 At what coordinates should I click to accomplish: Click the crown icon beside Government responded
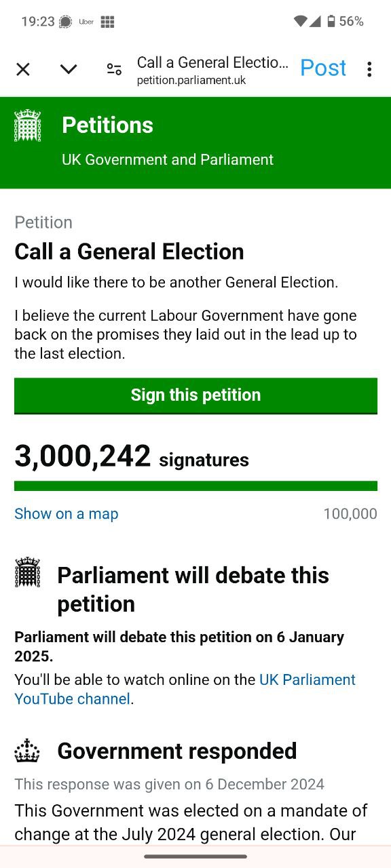(27, 751)
